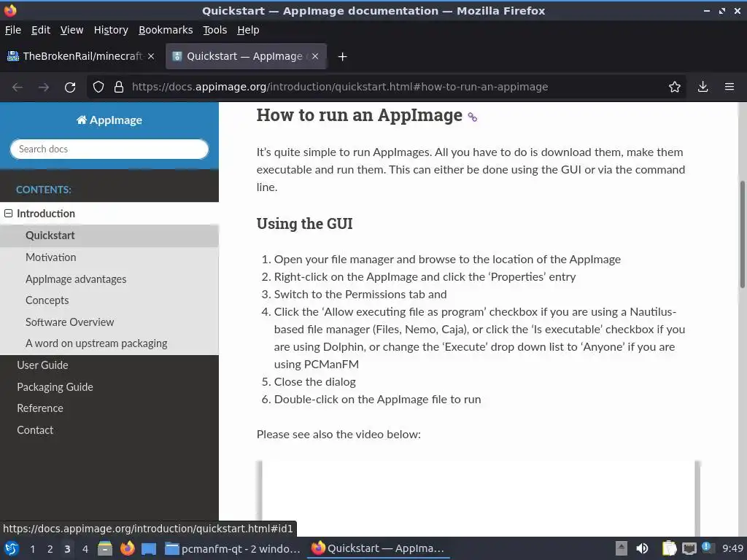The image size is (747, 560).
Task: Switch to pcmanfm-qt windows in taskbar
Action: [x=233, y=548]
